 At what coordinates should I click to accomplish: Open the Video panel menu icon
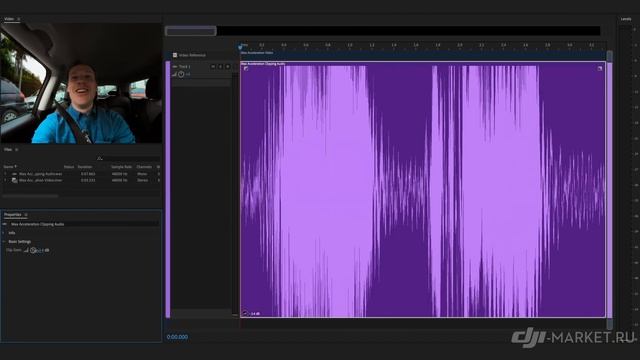[x=19, y=19]
